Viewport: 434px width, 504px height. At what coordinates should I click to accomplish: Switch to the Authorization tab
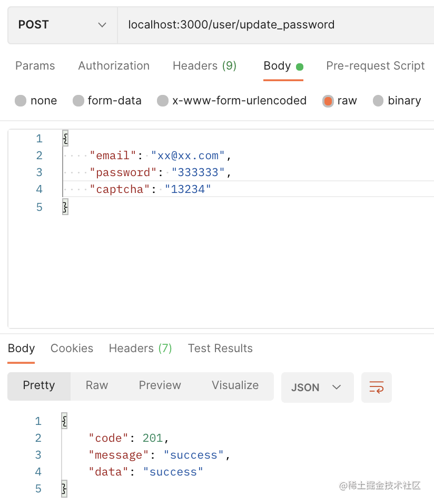tap(114, 66)
